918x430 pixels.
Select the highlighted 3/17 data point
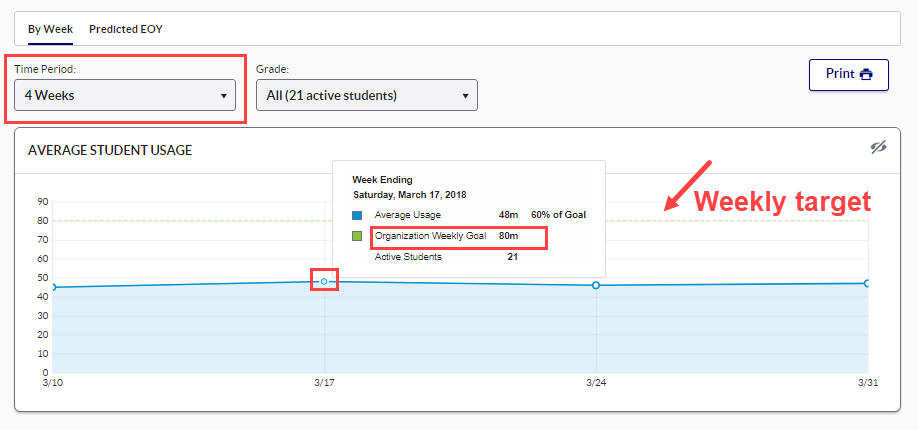coord(324,281)
